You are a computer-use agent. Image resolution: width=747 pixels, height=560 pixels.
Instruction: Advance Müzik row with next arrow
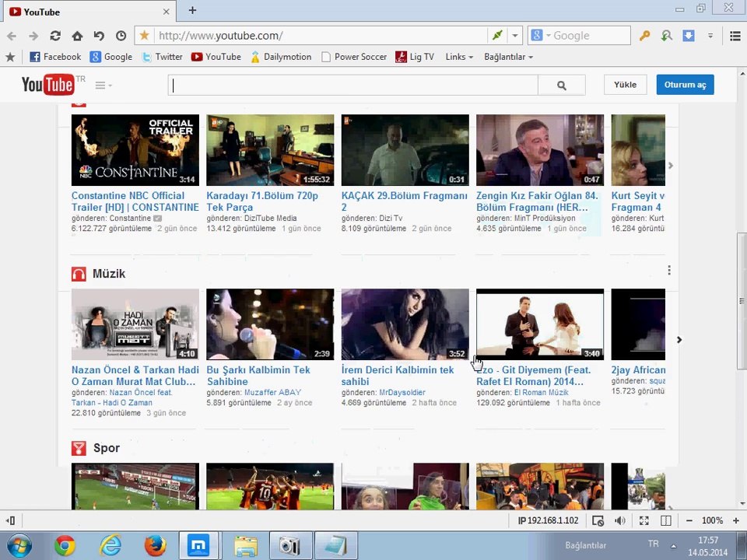(679, 340)
